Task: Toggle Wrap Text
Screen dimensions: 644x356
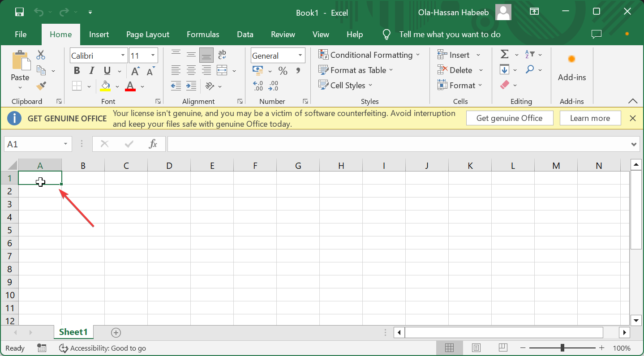Action: pyautogui.click(x=222, y=55)
